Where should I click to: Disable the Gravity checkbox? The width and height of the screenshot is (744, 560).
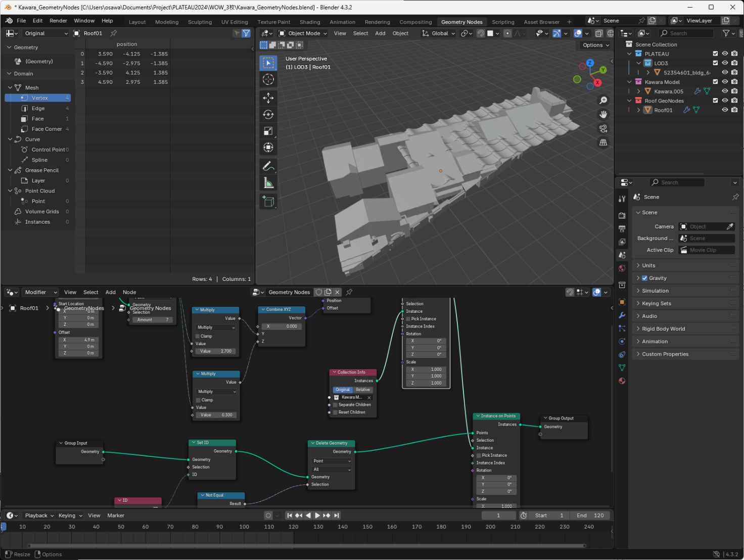point(644,278)
